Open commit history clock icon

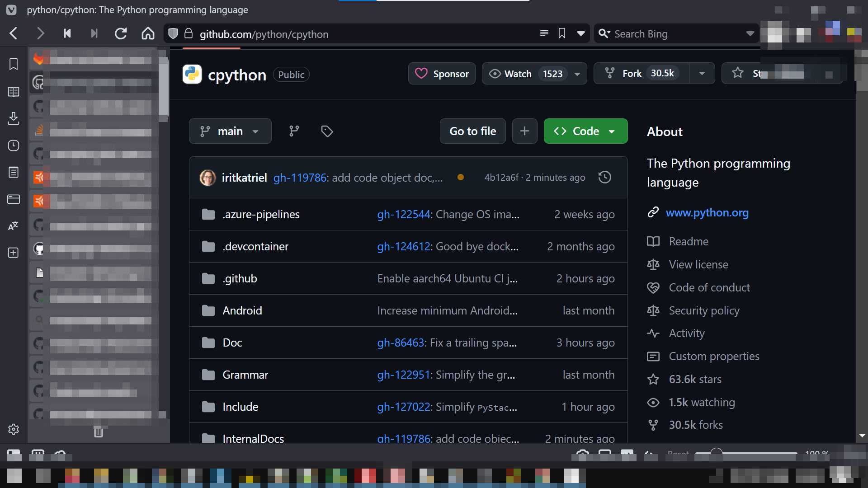tap(604, 178)
